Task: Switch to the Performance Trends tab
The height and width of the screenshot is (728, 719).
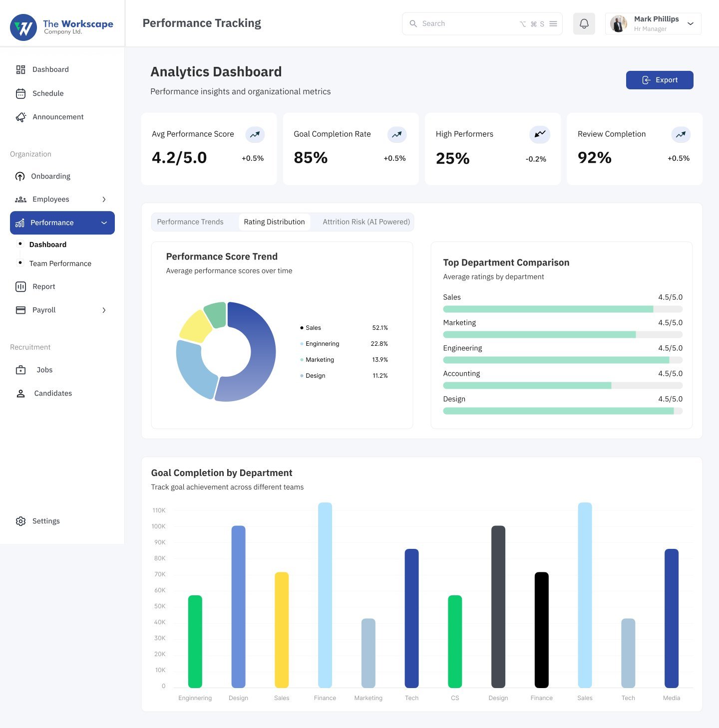Action: [x=190, y=222]
